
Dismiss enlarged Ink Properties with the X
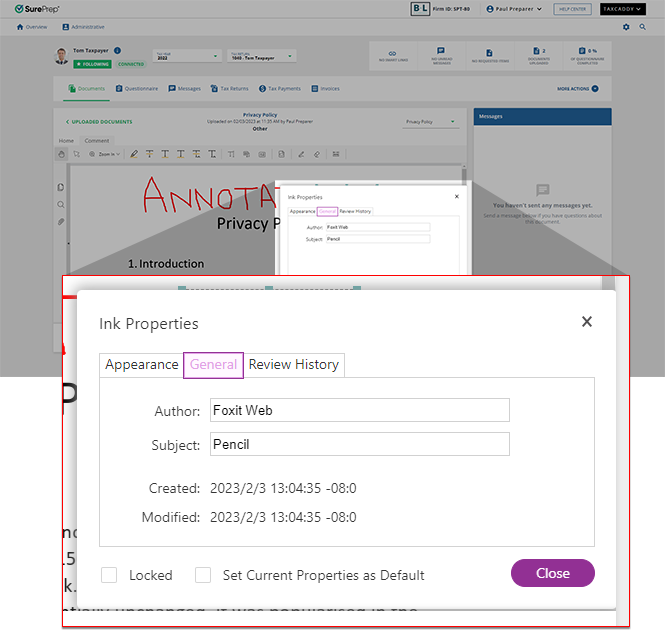[x=587, y=321]
